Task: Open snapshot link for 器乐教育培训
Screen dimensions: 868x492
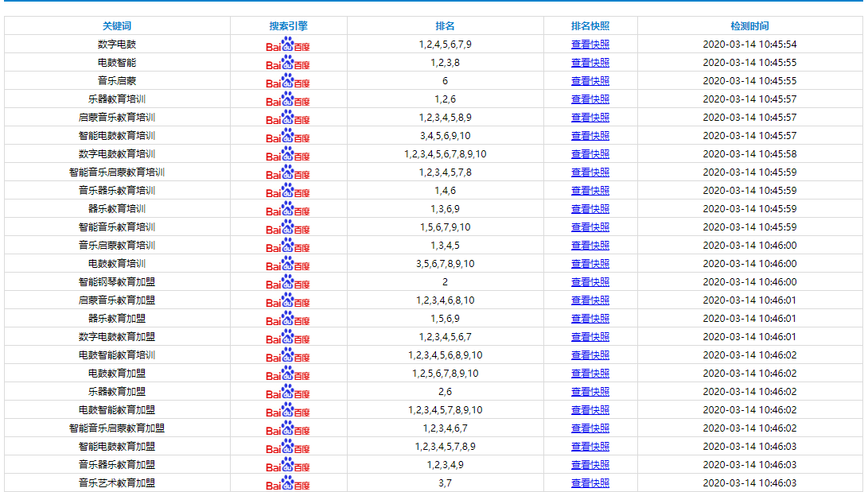Action: pos(590,208)
